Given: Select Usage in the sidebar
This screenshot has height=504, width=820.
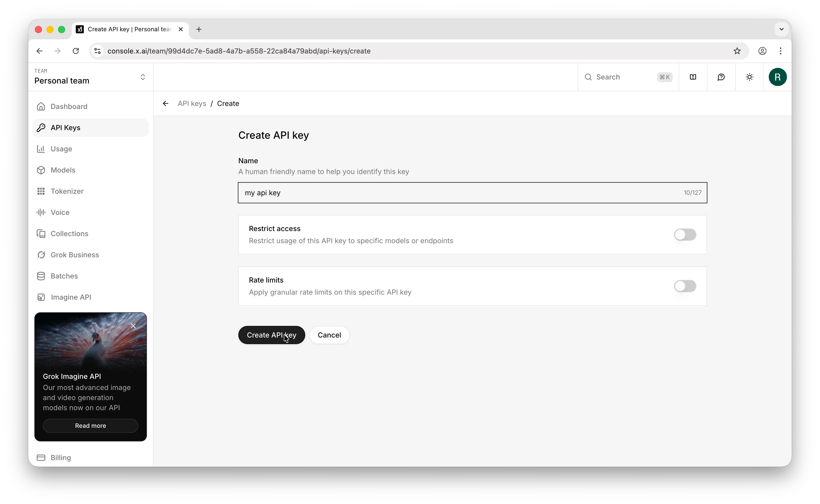Looking at the screenshot, I should pyautogui.click(x=61, y=149).
